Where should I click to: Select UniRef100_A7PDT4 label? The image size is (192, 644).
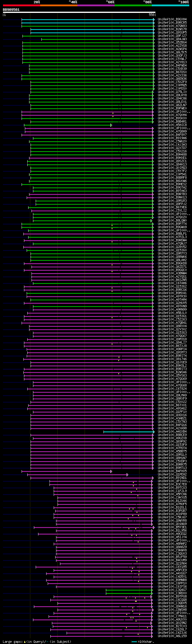172,448
